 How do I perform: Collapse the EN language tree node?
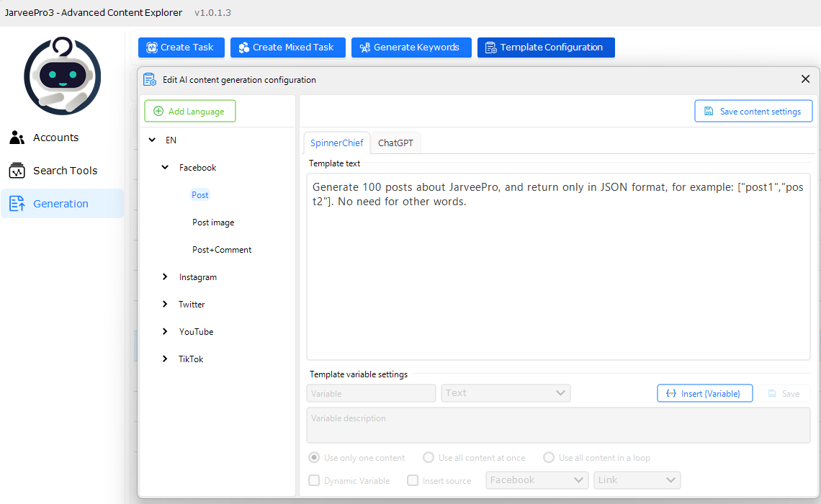click(152, 140)
